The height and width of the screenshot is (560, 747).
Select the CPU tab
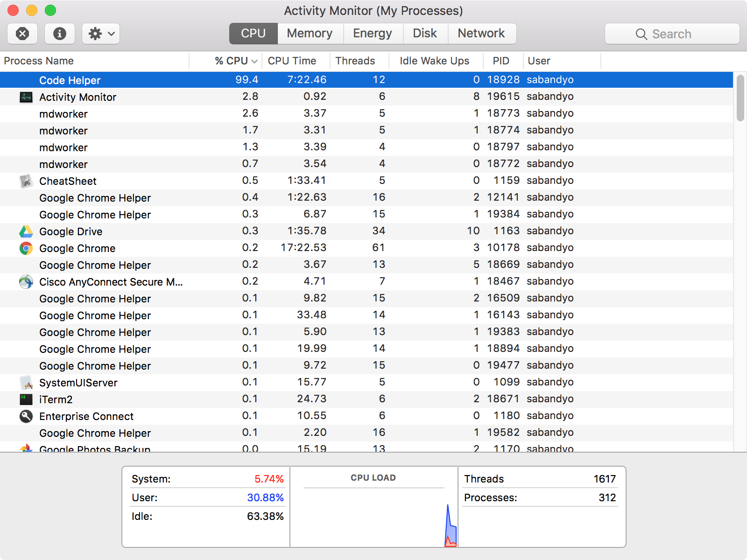pyautogui.click(x=254, y=34)
